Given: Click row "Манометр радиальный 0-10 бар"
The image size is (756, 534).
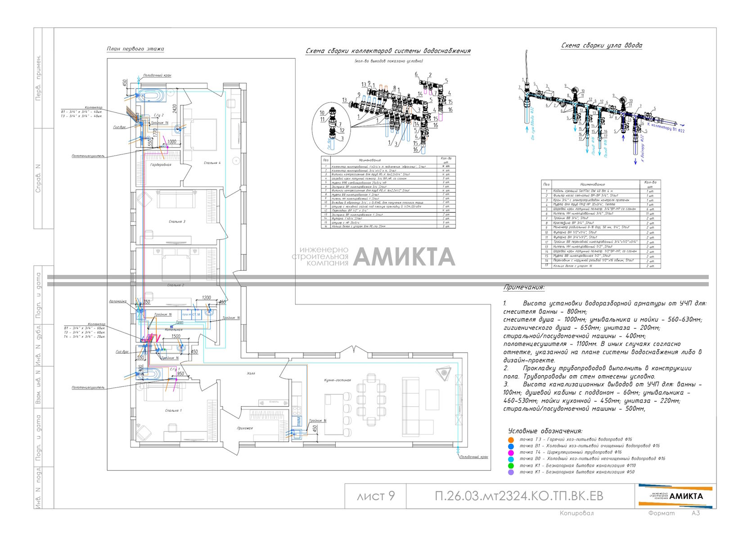Looking at the screenshot, I should point(601,227).
